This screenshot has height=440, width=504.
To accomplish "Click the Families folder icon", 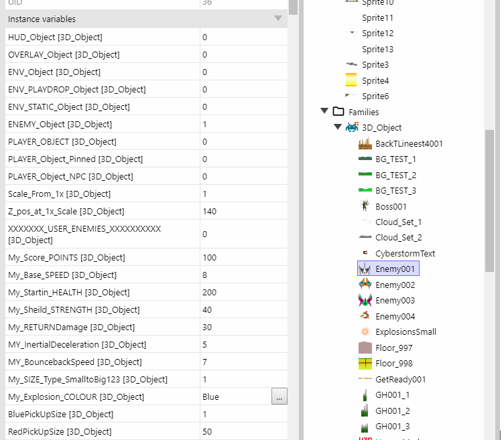I will point(338,111).
